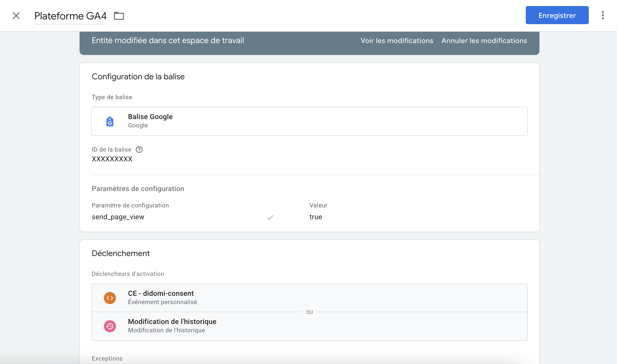Screen dimensions: 617x364
Task: Click the checkmark next to send_page_view
Action: point(270,217)
